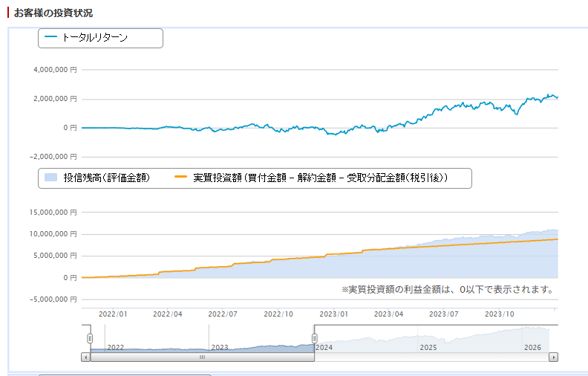Click 2024 label in navigator timeline
Screen dimensions: 588x376
point(324,347)
